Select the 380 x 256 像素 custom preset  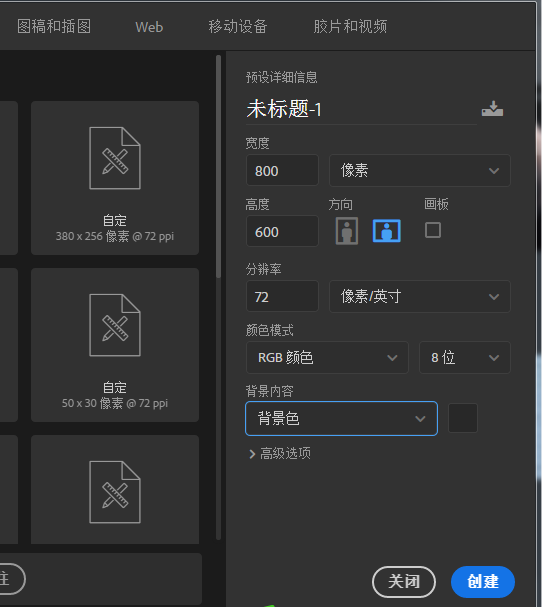tap(115, 178)
